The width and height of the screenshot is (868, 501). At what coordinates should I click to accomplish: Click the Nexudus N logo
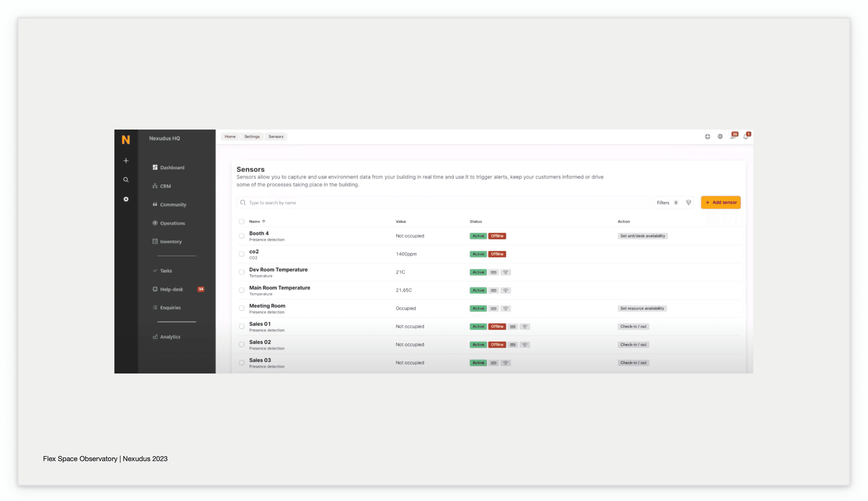[126, 140]
